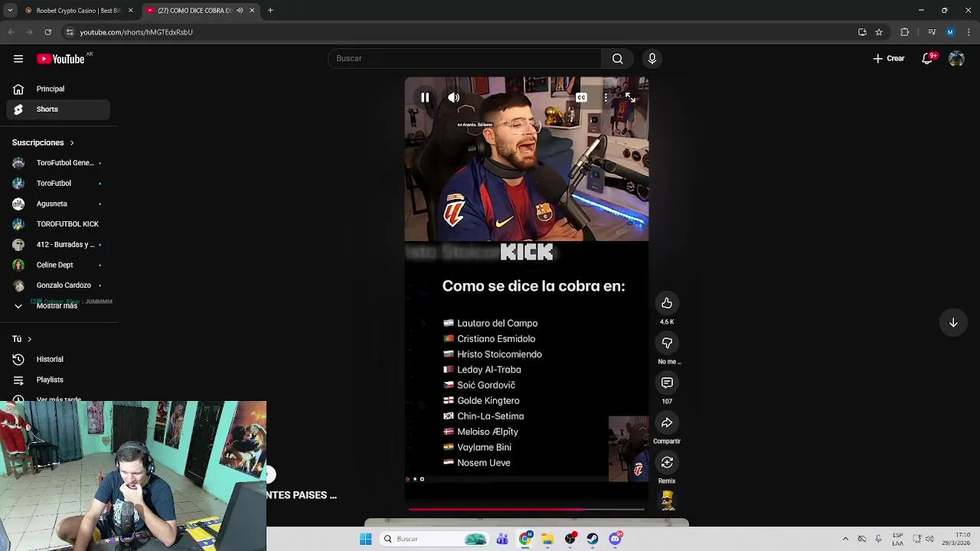Viewport: 980px width, 551px height.
Task: Start voice search with the microphone
Action: pos(652,58)
